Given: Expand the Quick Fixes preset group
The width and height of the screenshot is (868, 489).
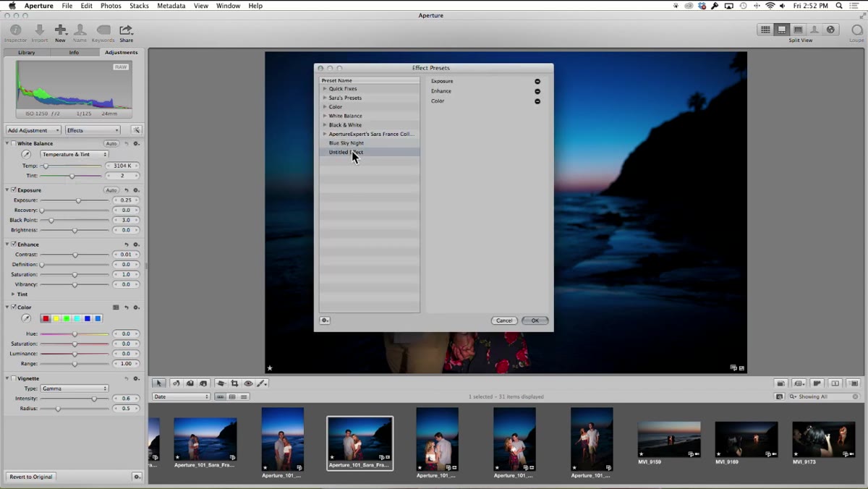Looking at the screenshot, I should click(325, 89).
